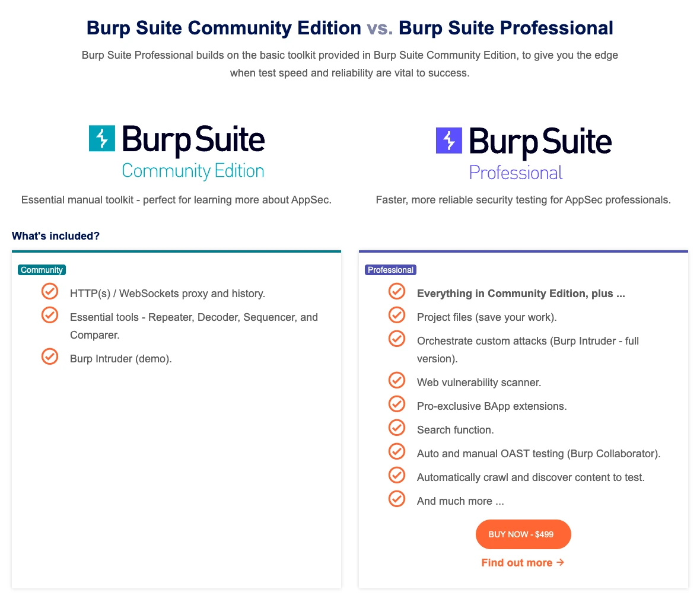Click checkmark icon beside Search function
700x599 pixels.
397,428
